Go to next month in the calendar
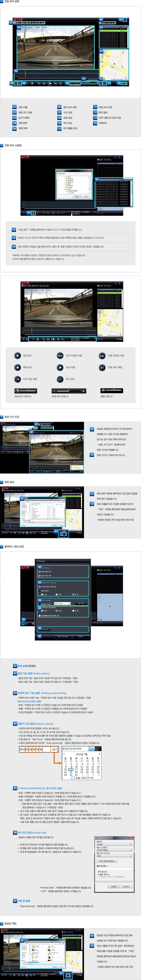The width and height of the screenshot is (141, 980). tap(100, 754)
